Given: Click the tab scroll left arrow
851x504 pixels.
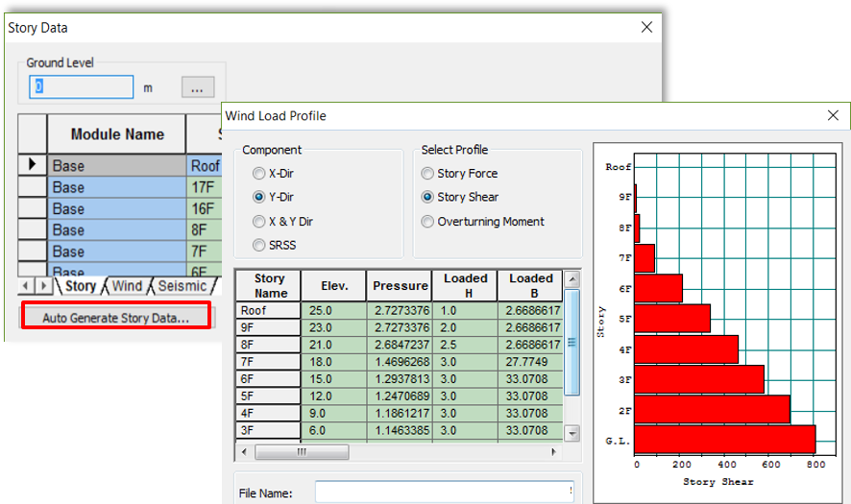Looking at the screenshot, I should tap(26, 285).
